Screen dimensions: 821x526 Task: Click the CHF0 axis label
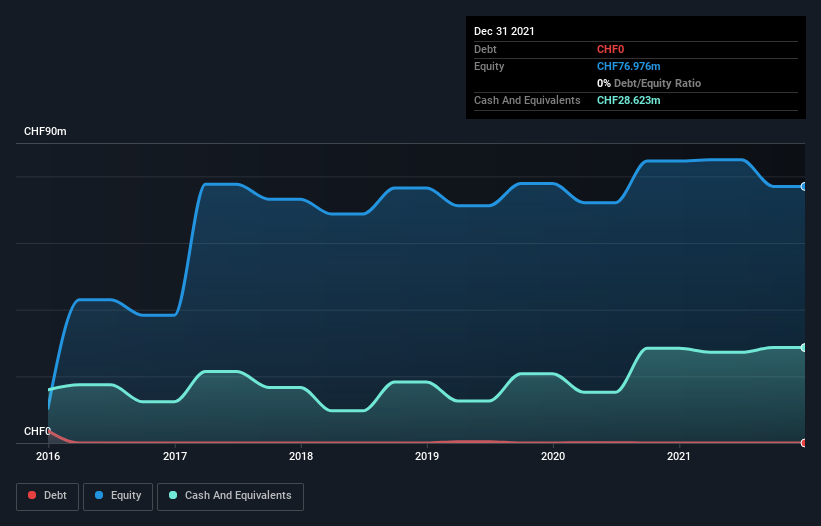coord(37,431)
